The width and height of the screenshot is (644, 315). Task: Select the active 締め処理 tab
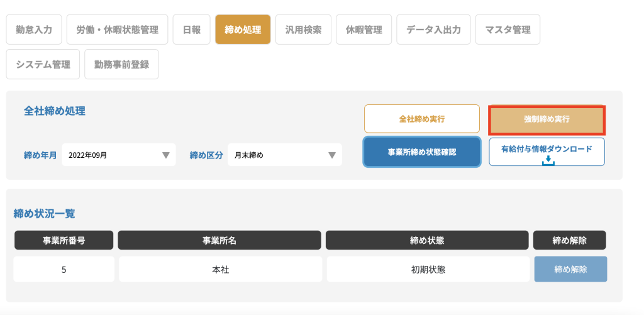pos(243,30)
